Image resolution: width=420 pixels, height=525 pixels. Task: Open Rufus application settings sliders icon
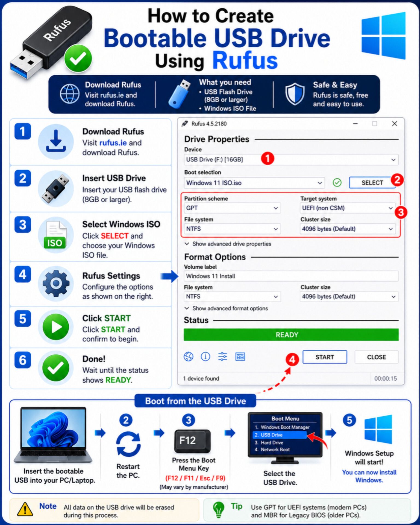pyautogui.click(x=223, y=357)
